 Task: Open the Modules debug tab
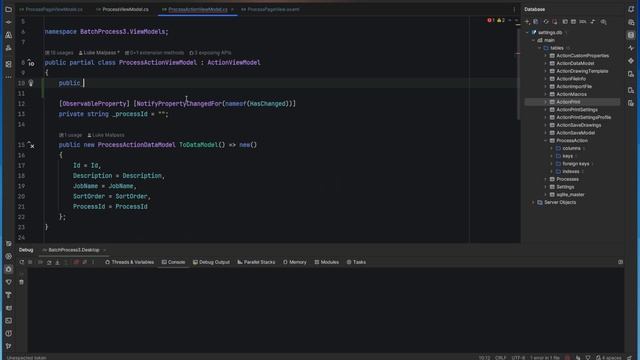click(326, 262)
